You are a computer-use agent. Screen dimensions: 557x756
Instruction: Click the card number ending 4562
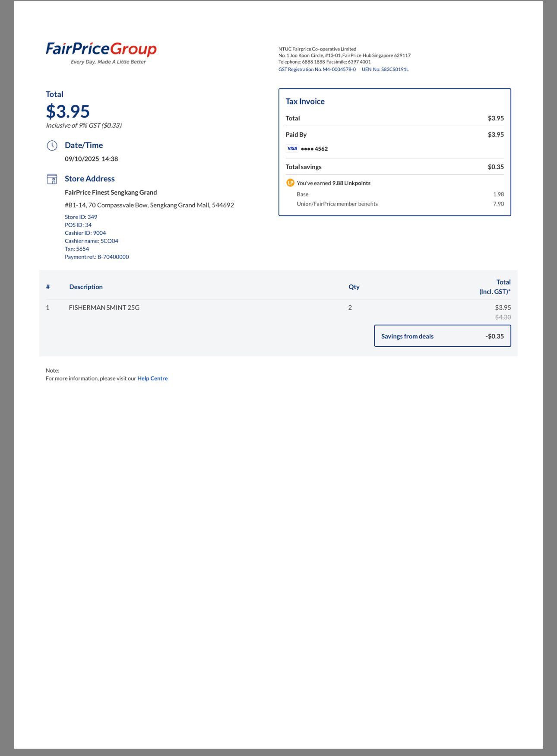click(x=314, y=149)
